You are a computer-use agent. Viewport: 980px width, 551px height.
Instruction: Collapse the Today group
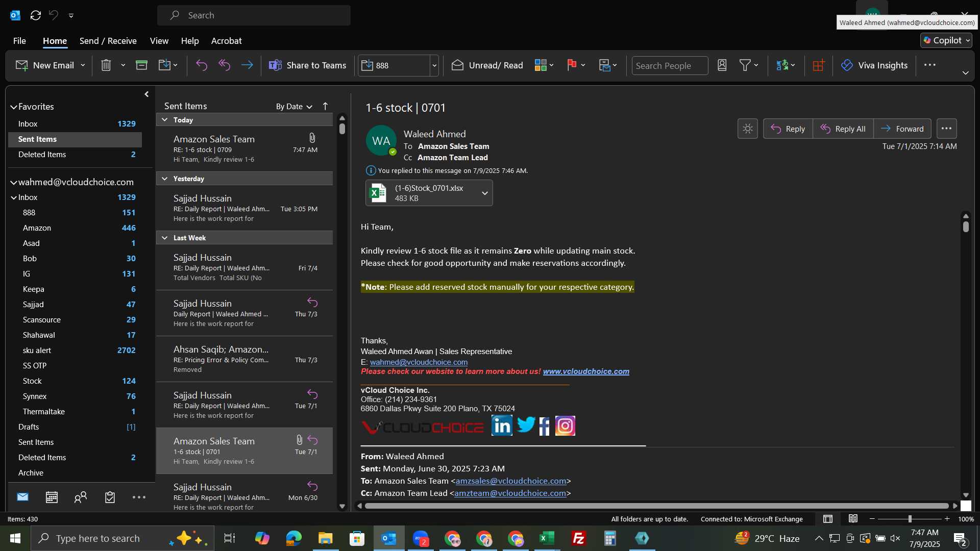tap(165, 120)
